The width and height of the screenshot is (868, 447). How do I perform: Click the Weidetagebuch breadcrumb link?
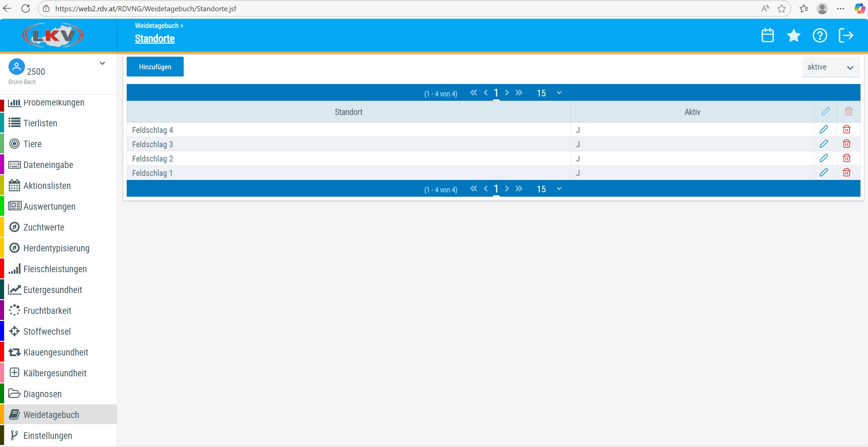157,26
